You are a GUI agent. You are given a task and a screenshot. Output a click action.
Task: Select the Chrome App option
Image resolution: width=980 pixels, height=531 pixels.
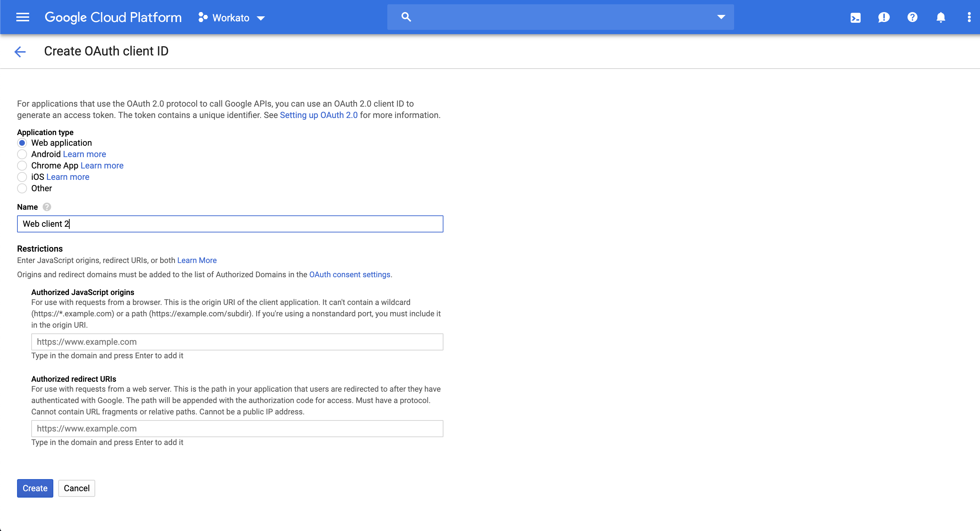22,166
